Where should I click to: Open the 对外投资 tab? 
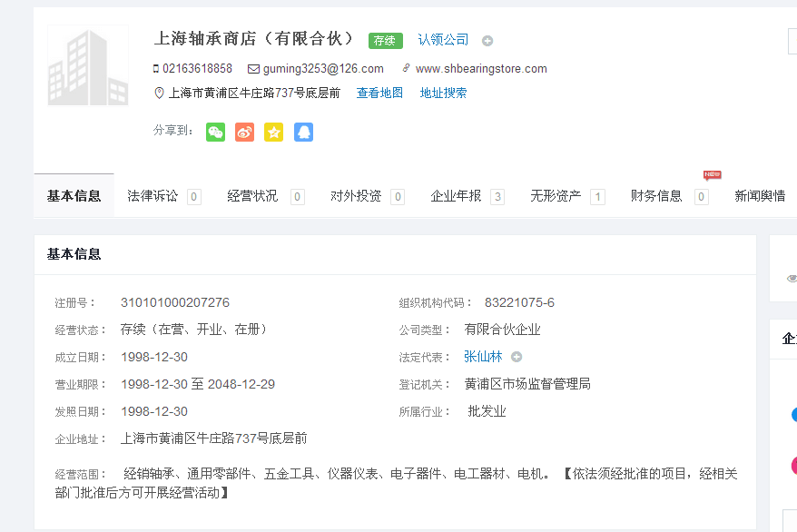tap(356, 196)
